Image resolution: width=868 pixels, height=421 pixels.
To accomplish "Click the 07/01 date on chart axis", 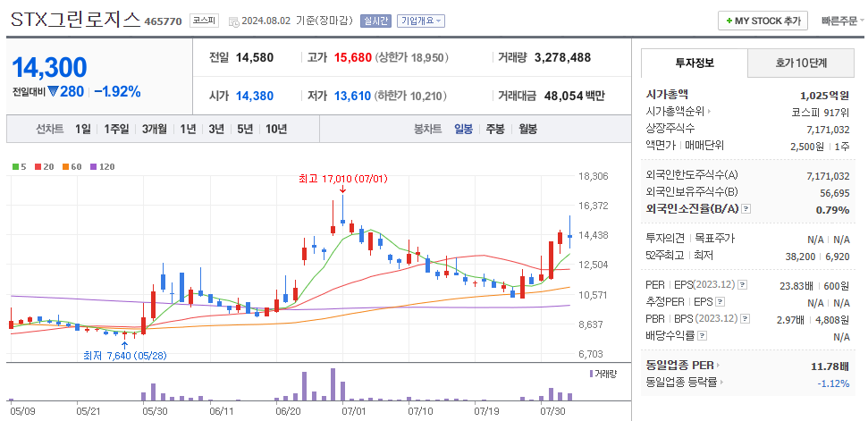I will coord(354,411).
